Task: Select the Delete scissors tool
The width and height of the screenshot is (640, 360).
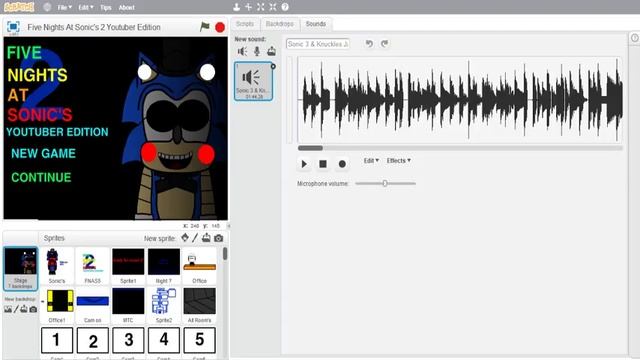Action: 248,7
